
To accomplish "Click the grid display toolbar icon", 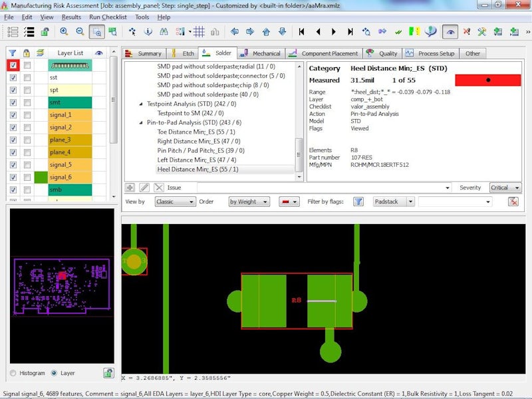I will 198,31.
